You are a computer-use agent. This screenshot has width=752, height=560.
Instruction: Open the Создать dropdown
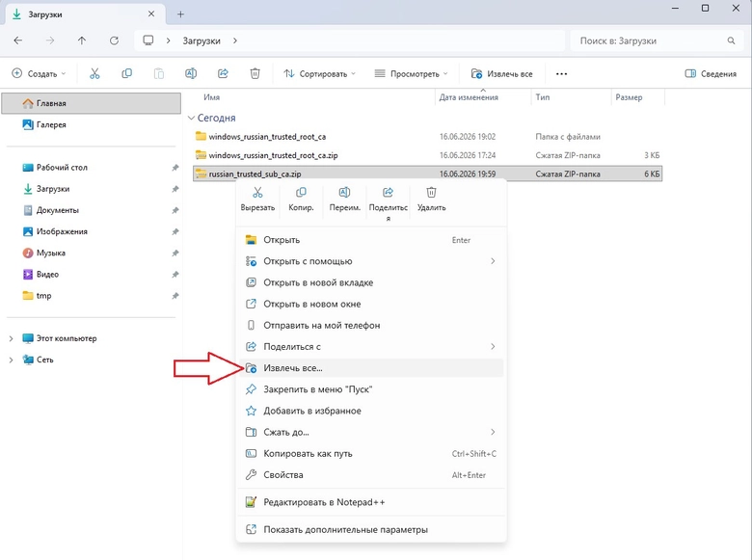coord(39,74)
